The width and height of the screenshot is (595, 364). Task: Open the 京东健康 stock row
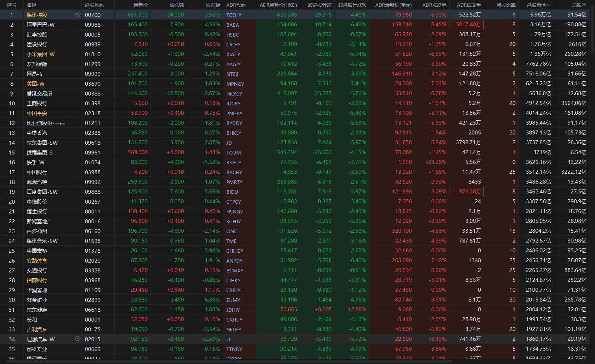pyautogui.click(x=37, y=310)
